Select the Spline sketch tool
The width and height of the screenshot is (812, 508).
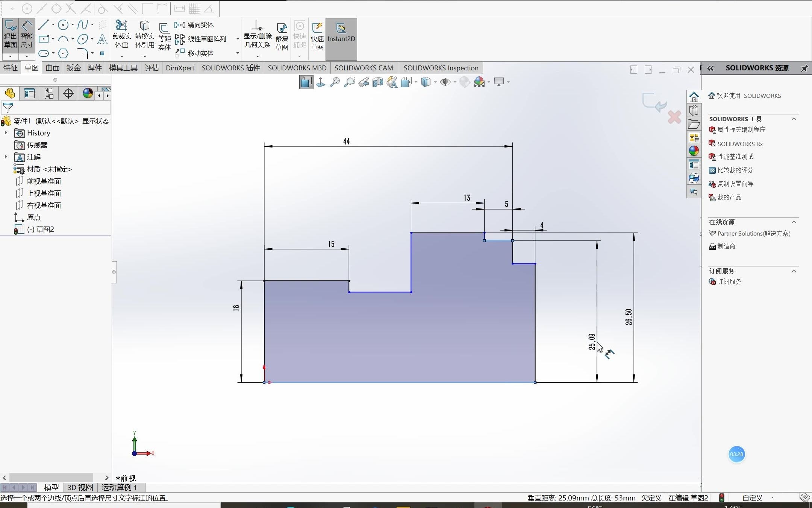point(83,25)
